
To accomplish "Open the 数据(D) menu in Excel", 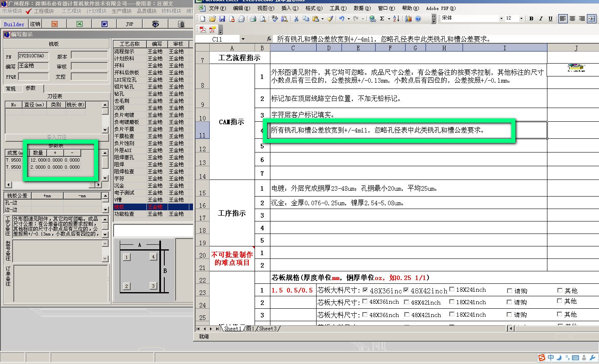I will (x=362, y=8).
